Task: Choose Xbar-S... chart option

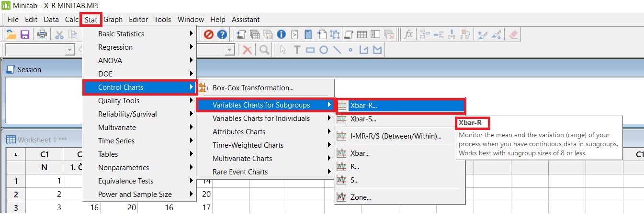Action: 400,119
